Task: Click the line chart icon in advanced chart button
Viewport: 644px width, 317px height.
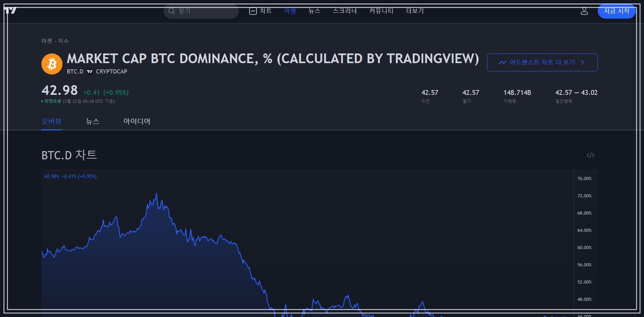Action: 502,62
